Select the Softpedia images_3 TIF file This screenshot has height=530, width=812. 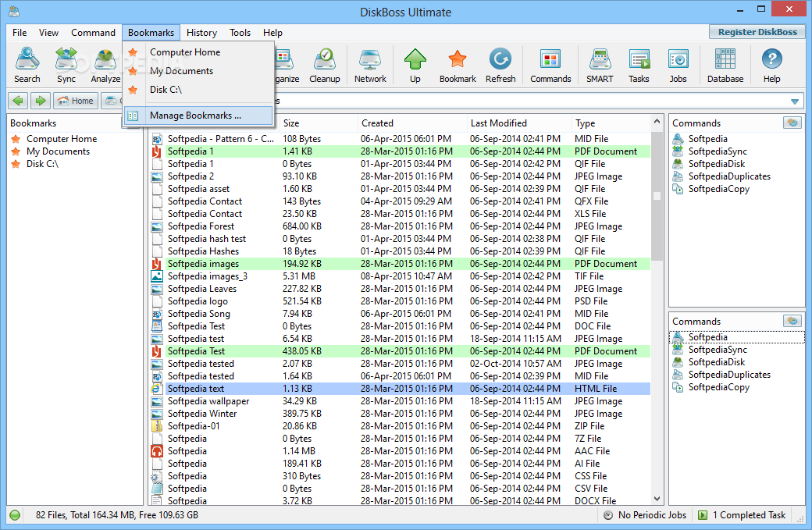pos(401,276)
